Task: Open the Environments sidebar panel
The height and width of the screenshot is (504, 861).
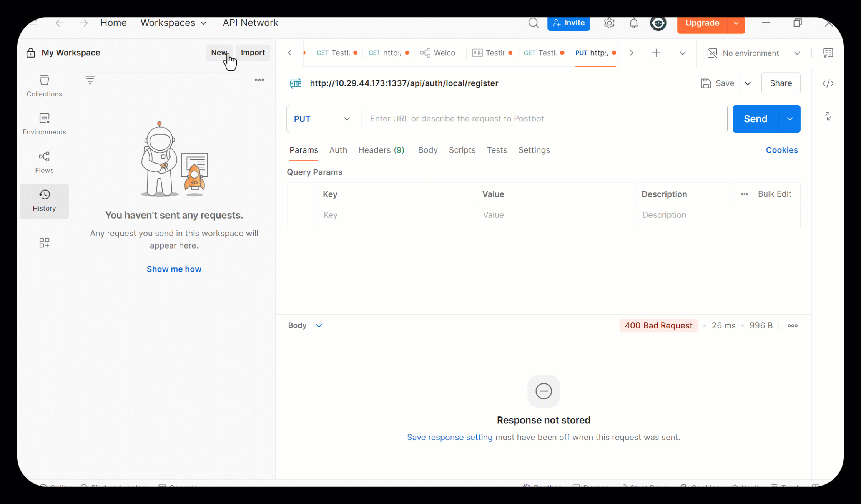Action: pos(44,124)
